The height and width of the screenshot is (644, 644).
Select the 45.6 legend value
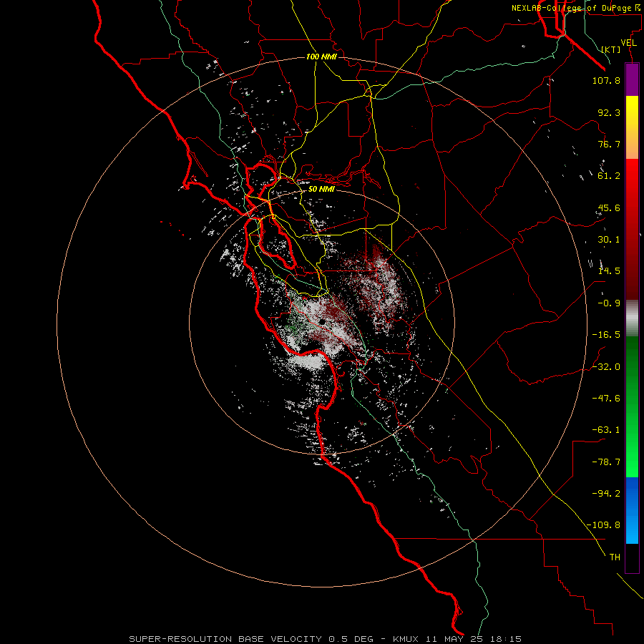coord(609,208)
